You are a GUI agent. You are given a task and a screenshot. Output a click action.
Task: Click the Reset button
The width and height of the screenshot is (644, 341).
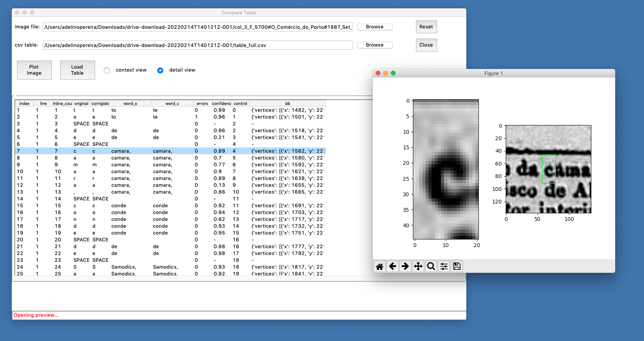click(426, 27)
